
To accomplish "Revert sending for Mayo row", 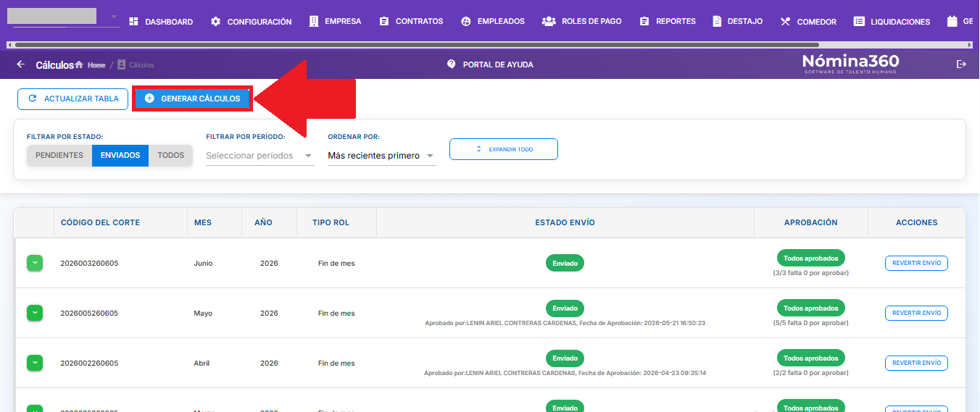I will (x=916, y=313).
